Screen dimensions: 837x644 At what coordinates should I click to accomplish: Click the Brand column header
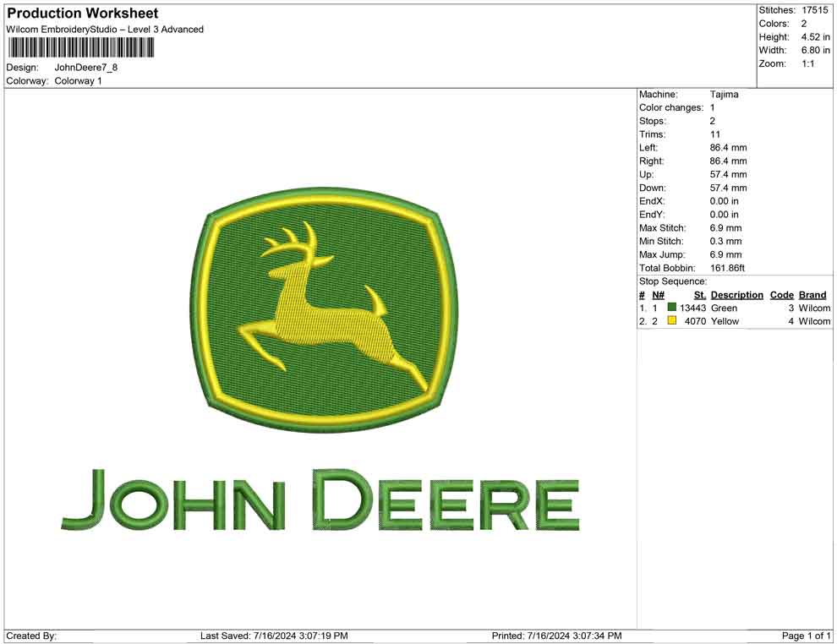coord(812,294)
